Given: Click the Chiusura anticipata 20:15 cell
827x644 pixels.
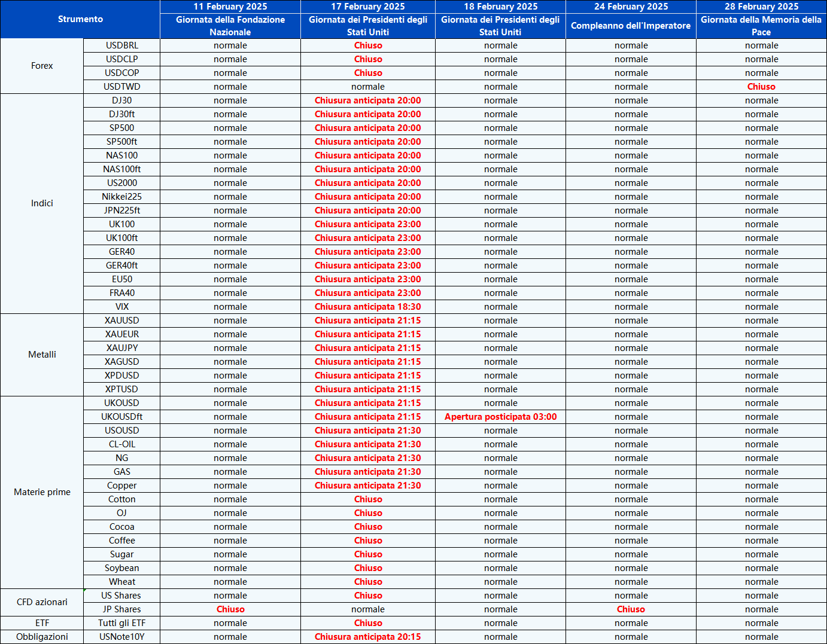Looking at the screenshot, I should [367, 637].
